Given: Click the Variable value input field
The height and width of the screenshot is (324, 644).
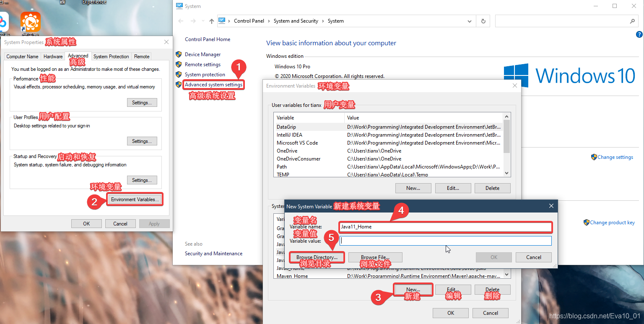Looking at the screenshot, I should (x=445, y=241).
